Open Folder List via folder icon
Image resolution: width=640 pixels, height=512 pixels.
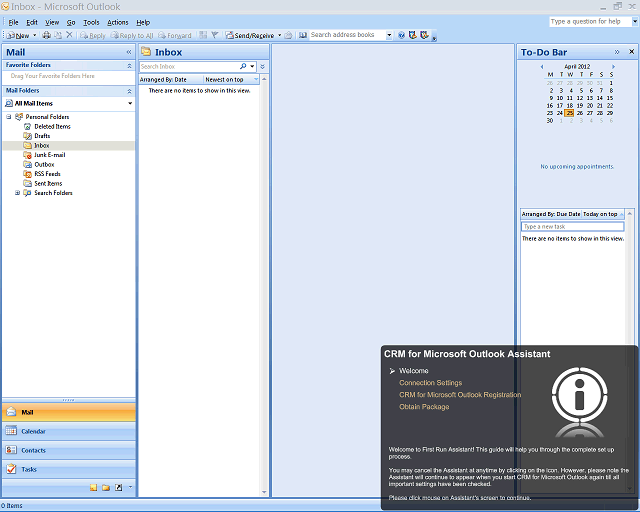(x=106, y=488)
